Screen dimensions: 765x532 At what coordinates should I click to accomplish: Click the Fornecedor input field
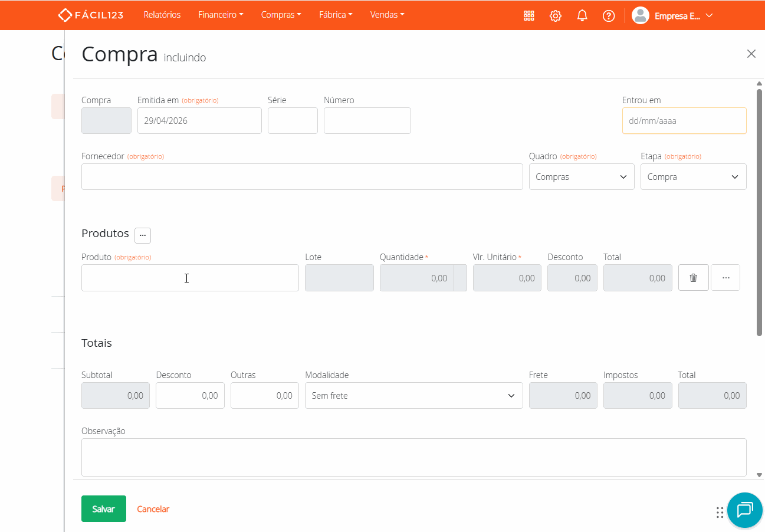[302, 177]
